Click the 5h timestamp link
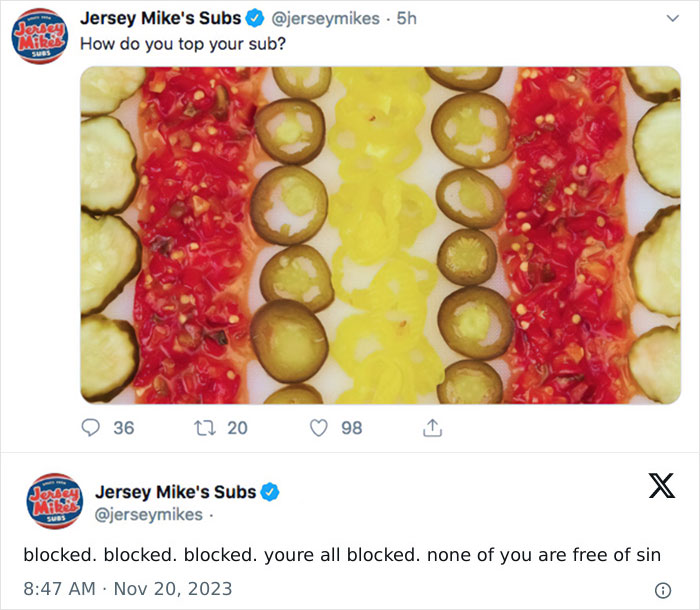 (x=406, y=18)
